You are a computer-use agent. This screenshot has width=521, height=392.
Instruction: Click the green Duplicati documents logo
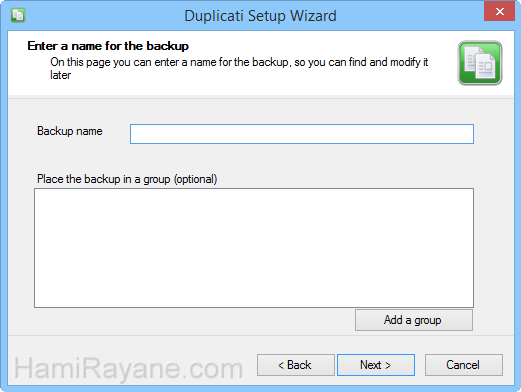480,63
